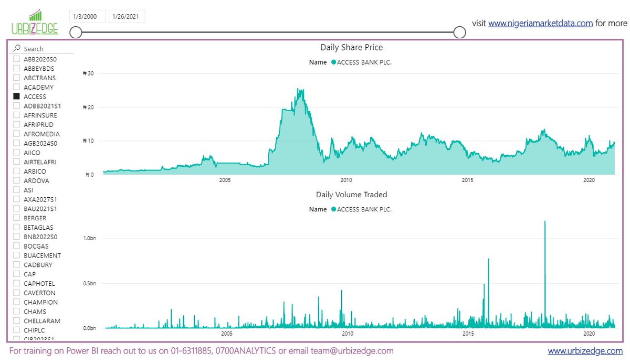Open the www.urbizedge.com link
This screenshot has height=364, width=630.
coord(585,350)
